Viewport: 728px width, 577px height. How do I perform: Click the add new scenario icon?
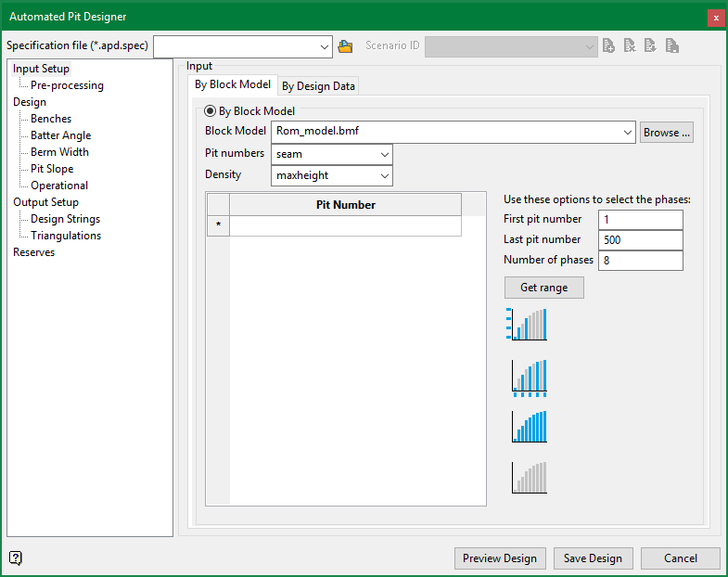coord(608,46)
